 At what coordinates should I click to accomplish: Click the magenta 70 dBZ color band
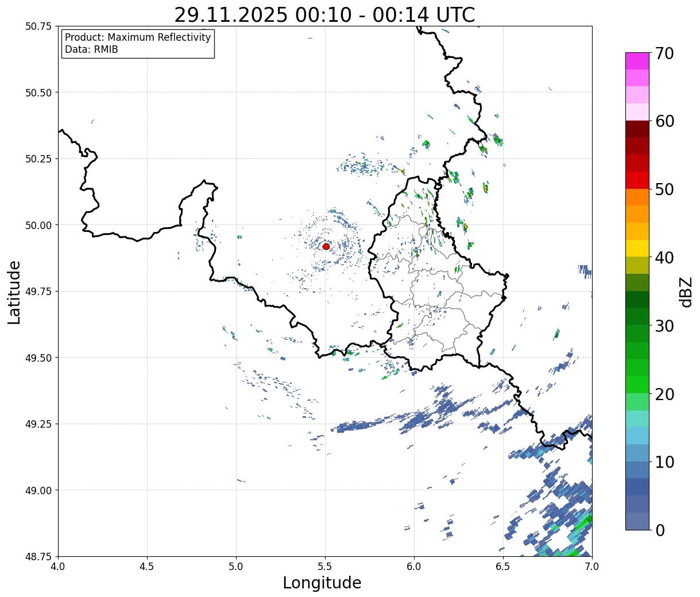637,61
